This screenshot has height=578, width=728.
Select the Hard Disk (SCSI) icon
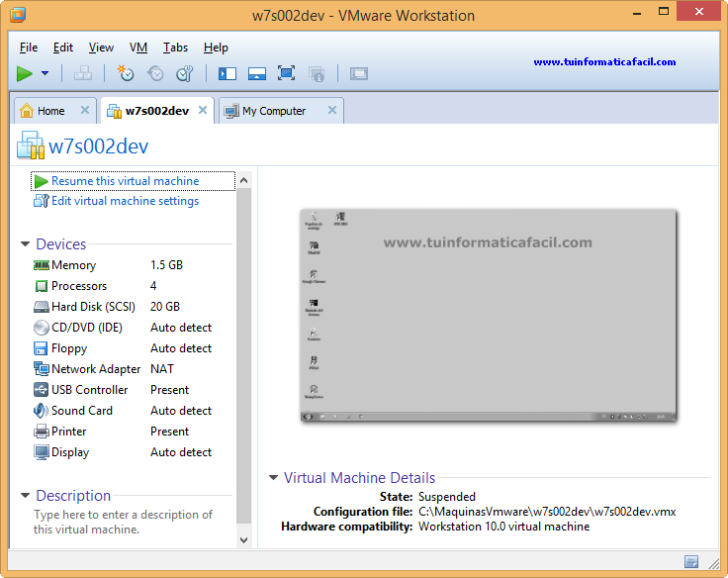point(42,307)
